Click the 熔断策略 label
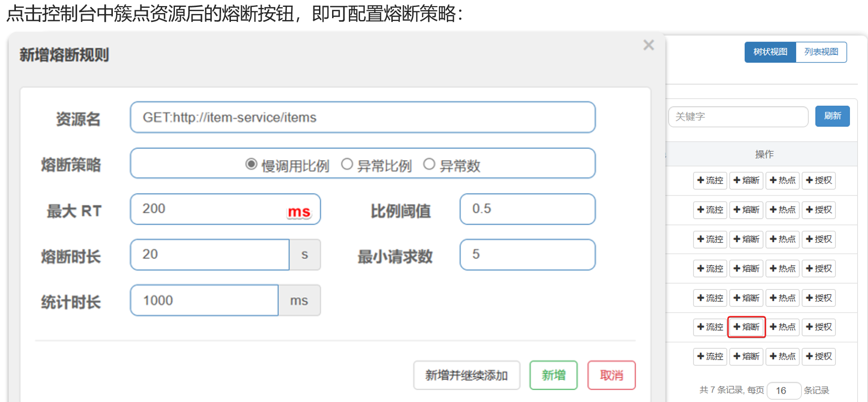Viewport: 868px width, 402px height. (x=71, y=165)
